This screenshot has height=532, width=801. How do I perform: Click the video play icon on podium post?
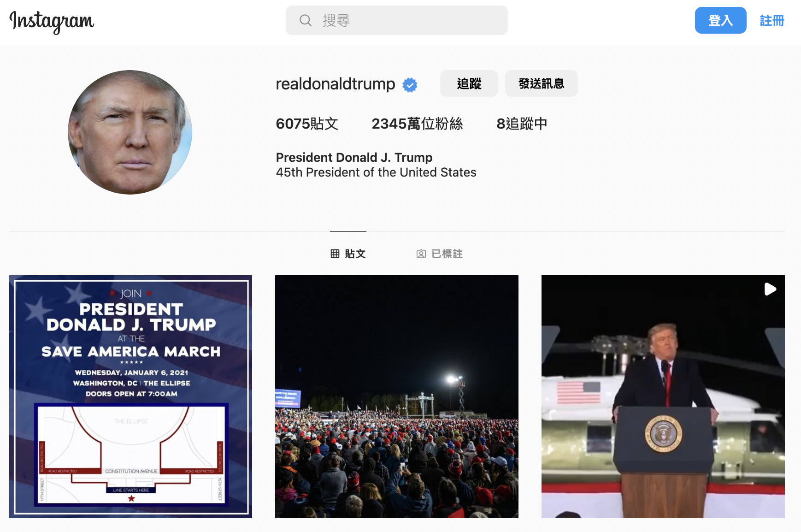click(770, 289)
